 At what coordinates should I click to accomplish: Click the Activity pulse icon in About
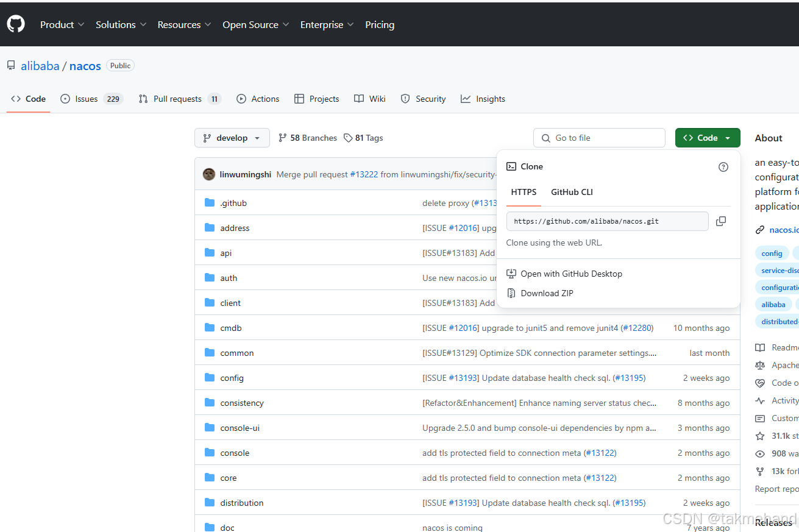(760, 400)
